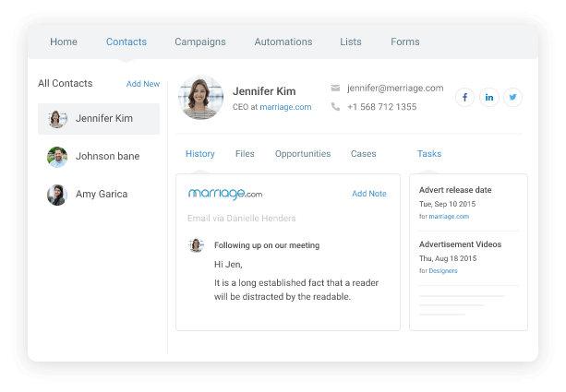Image resolution: width=566 pixels, height=392 pixels.
Task: Click the Jennifer Kim name heading
Action: coord(264,91)
